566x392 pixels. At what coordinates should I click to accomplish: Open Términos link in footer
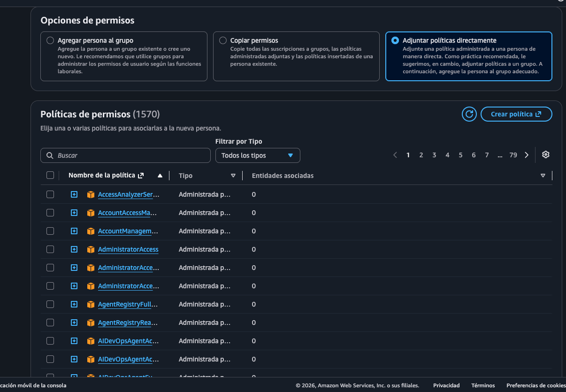coord(483,385)
